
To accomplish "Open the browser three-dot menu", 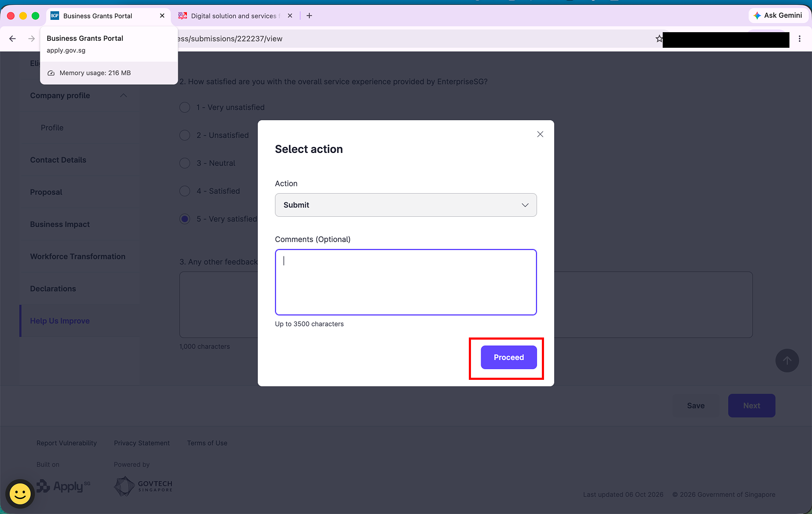I will tap(800, 39).
